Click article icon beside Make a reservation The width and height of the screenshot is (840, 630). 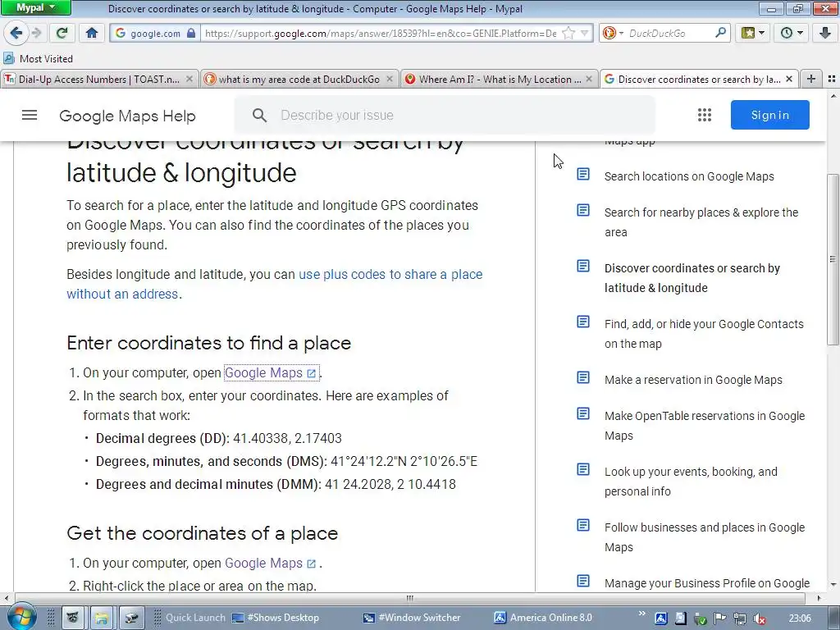coord(583,377)
